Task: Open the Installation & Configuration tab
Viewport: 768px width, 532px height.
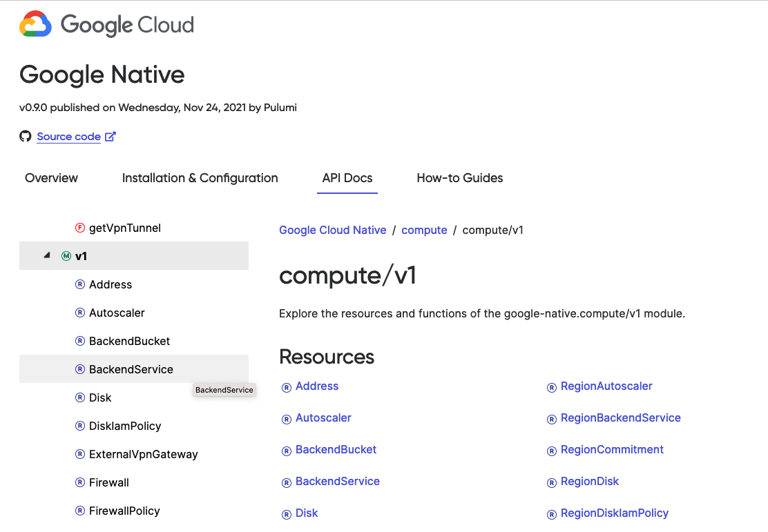Action: (x=200, y=178)
